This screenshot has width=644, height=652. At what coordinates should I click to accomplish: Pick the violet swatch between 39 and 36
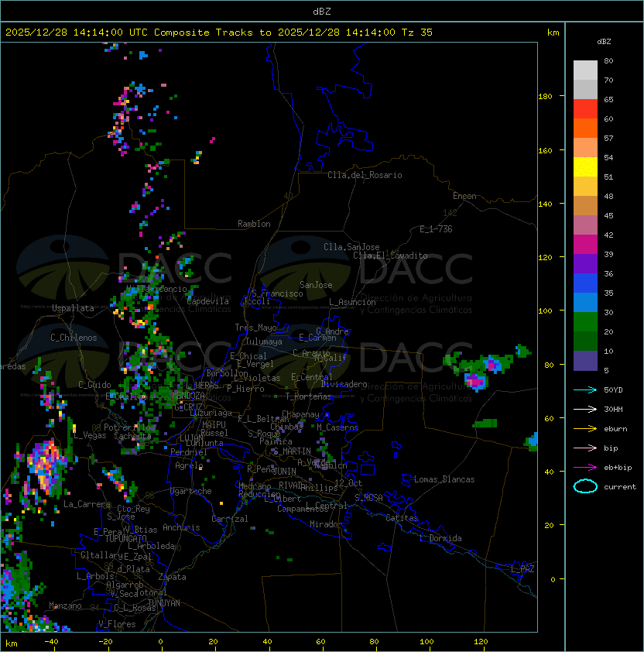[585, 263]
